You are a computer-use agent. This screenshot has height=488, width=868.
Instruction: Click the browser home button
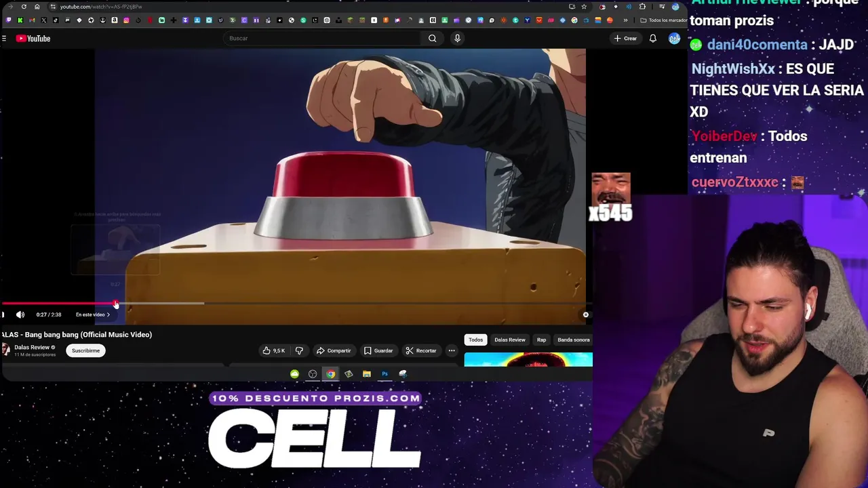point(37,7)
